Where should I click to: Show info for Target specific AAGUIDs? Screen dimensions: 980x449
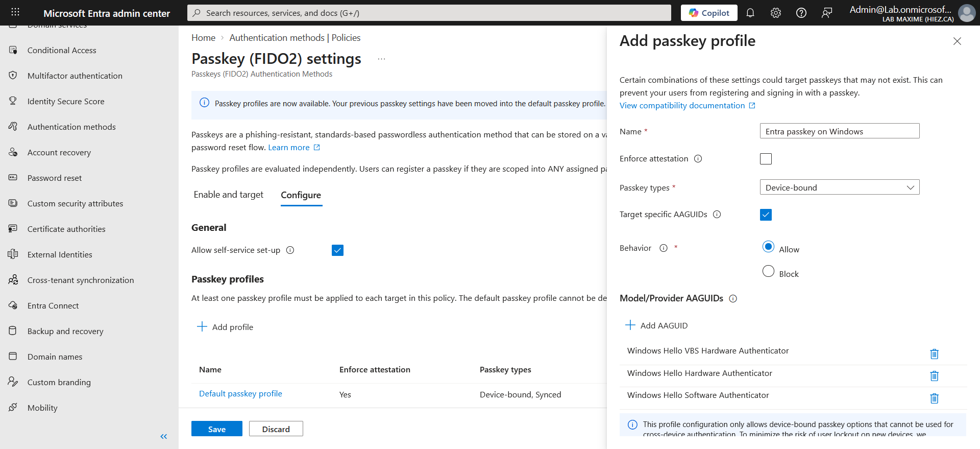pos(717,215)
